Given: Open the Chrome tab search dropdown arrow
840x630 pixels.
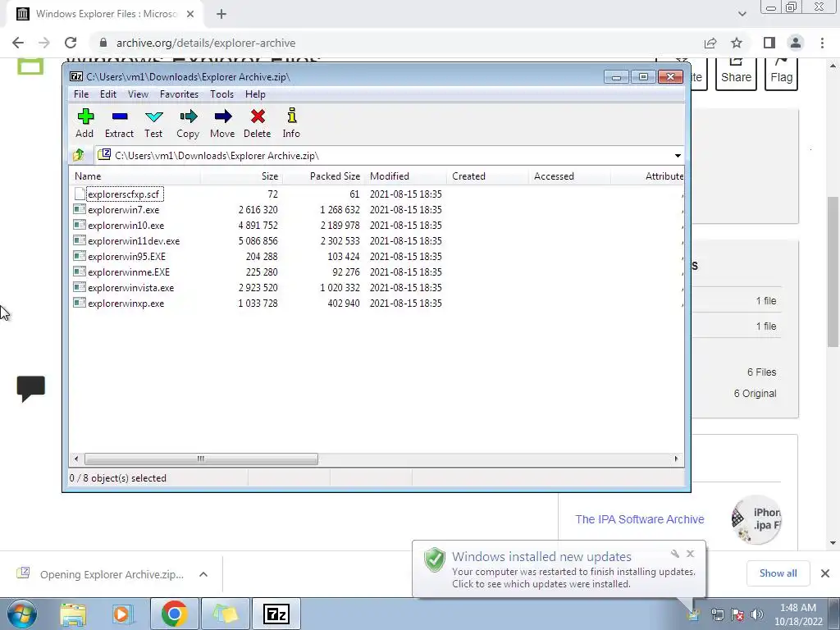Looking at the screenshot, I should 742,14.
